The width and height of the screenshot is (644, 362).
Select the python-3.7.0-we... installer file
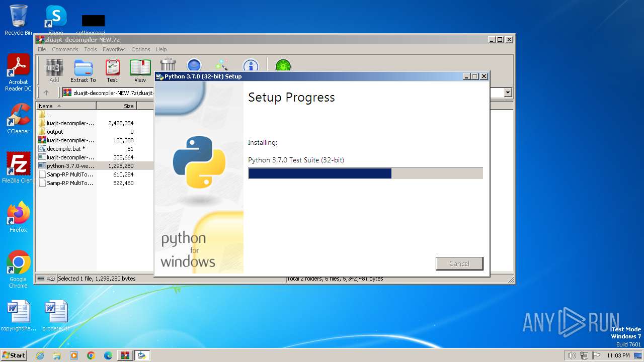(x=95, y=166)
